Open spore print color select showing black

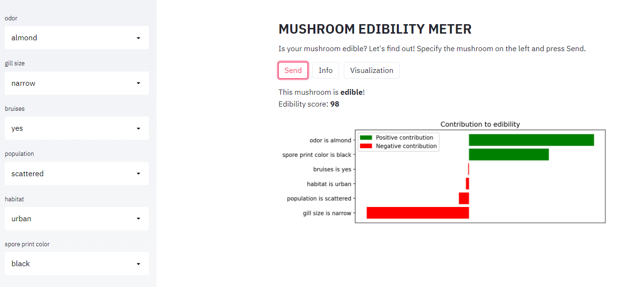coord(77,264)
